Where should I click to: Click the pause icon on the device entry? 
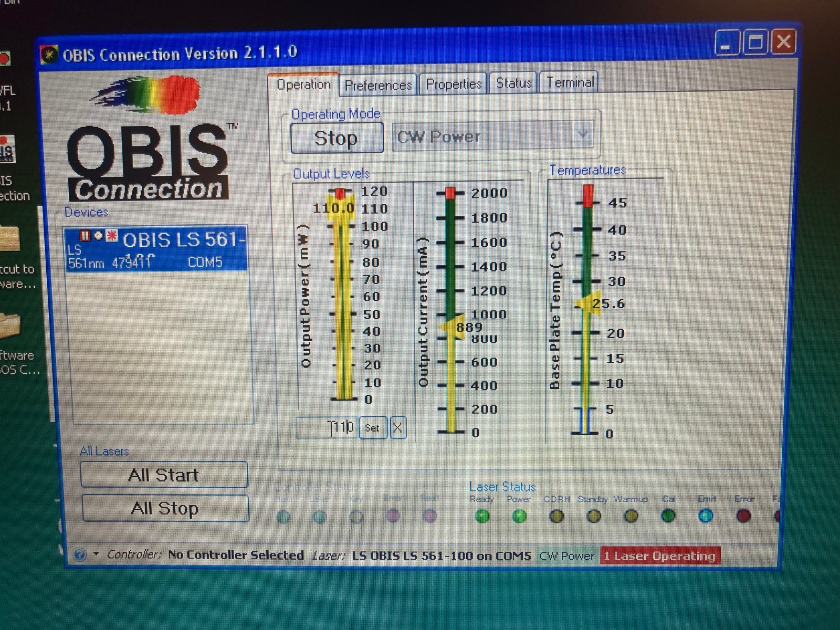(x=85, y=235)
